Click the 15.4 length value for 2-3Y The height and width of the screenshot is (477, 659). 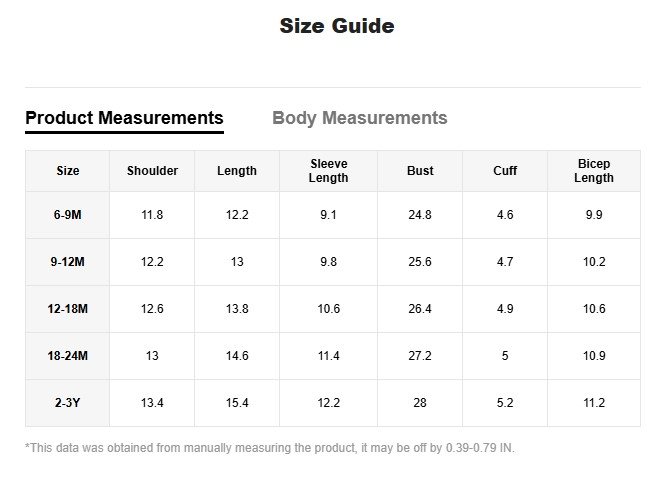point(237,403)
